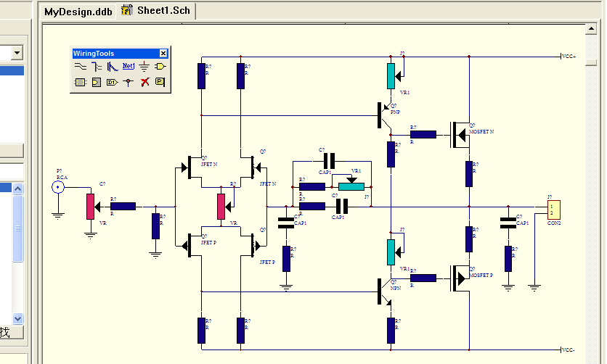Select the VCC port on the top rail
The height and width of the screenshot is (364, 607).
568,57
